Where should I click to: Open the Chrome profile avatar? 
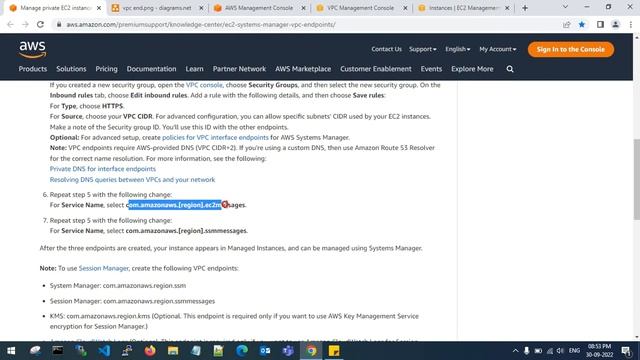(615, 24)
